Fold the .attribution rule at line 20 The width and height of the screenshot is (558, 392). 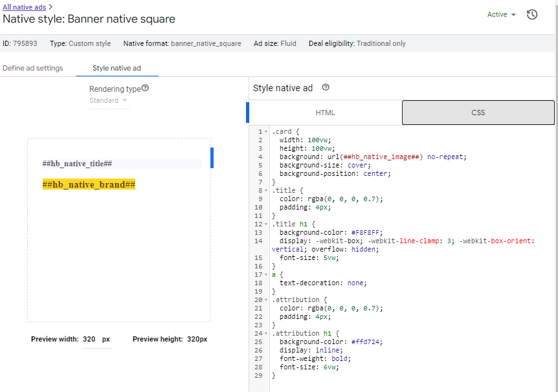click(266, 300)
